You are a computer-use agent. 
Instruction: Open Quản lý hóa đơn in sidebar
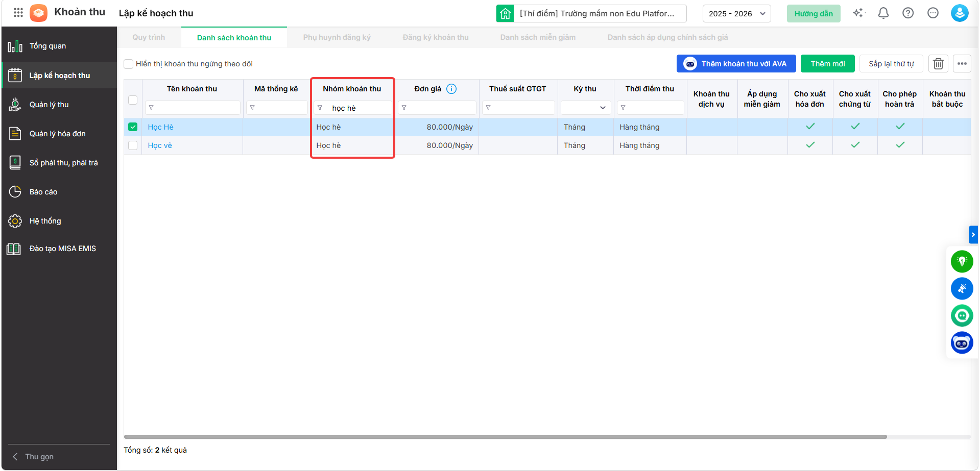pos(59,134)
